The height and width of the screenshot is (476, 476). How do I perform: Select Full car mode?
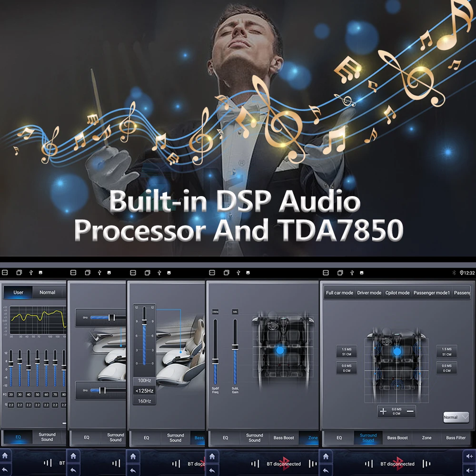339,293
